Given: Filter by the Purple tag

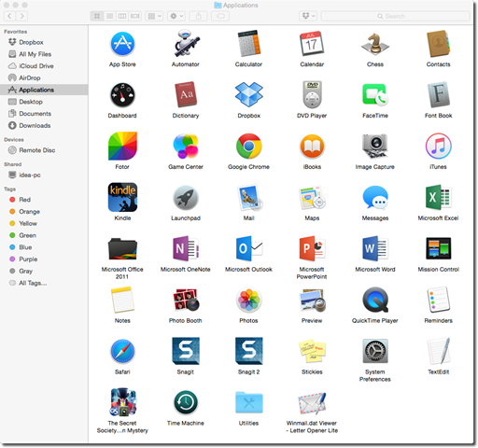Looking at the screenshot, I should pos(44,259).
